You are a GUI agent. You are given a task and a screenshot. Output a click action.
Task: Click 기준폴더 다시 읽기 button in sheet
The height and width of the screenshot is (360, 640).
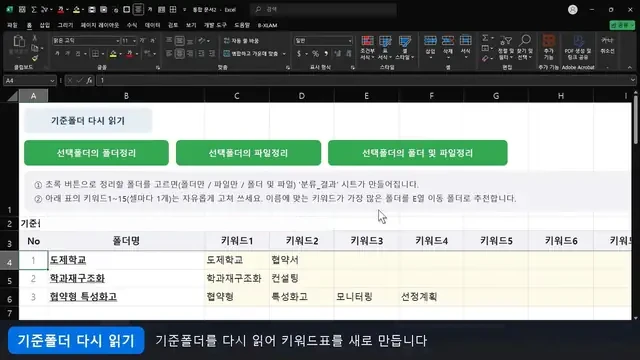[x=88, y=120]
